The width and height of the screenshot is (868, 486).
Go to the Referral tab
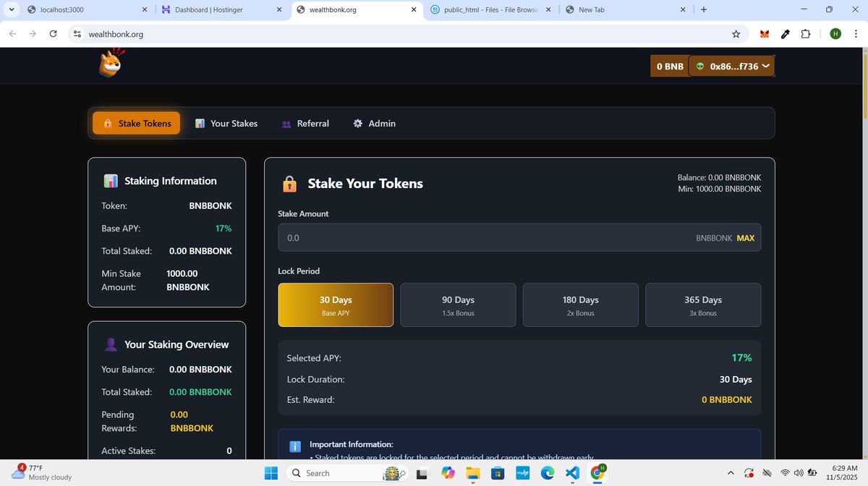coord(305,123)
